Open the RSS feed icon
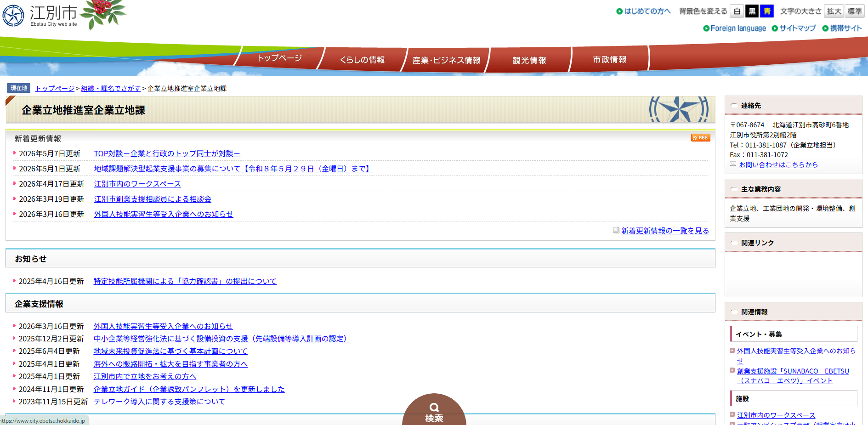Screen dimensions: 868x425 pyautogui.click(x=700, y=138)
